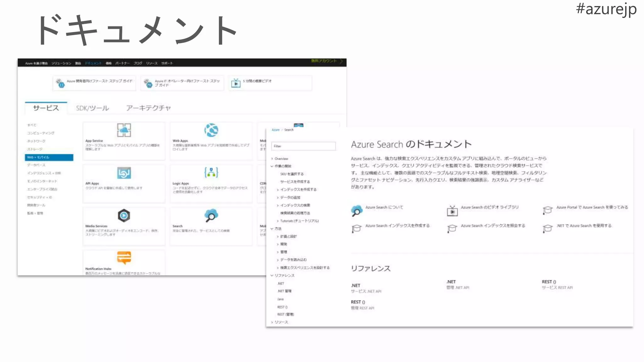Click the App Service icon
644x362 pixels.
[x=124, y=130]
